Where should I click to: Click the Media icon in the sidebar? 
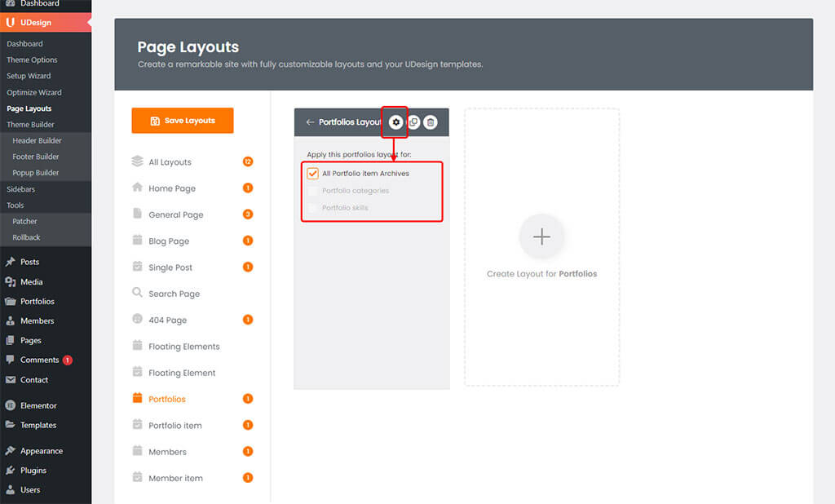(x=10, y=281)
